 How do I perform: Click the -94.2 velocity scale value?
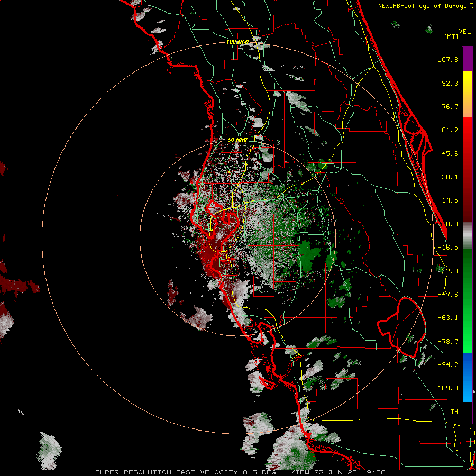click(448, 365)
